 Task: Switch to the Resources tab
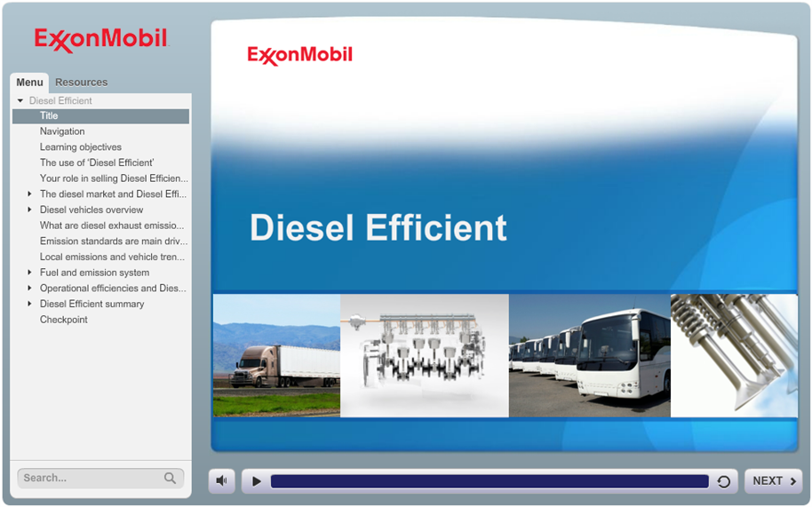click(x=81, y=82)
